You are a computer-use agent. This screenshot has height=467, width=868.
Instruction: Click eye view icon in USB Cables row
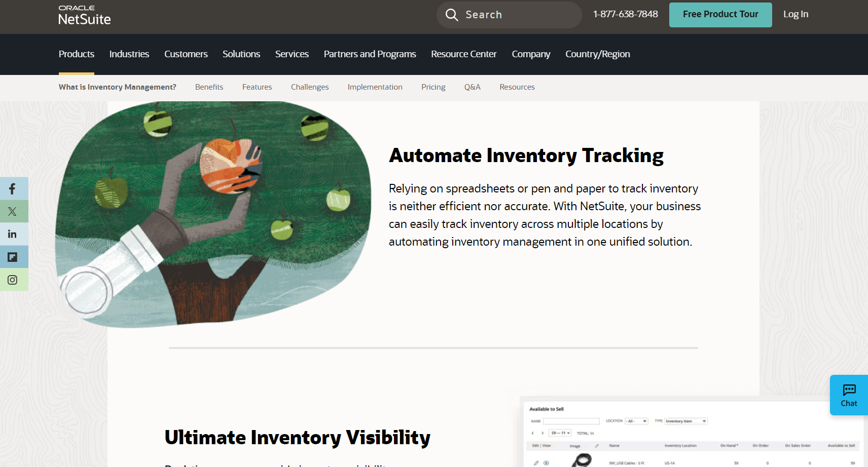click(546, 463)
